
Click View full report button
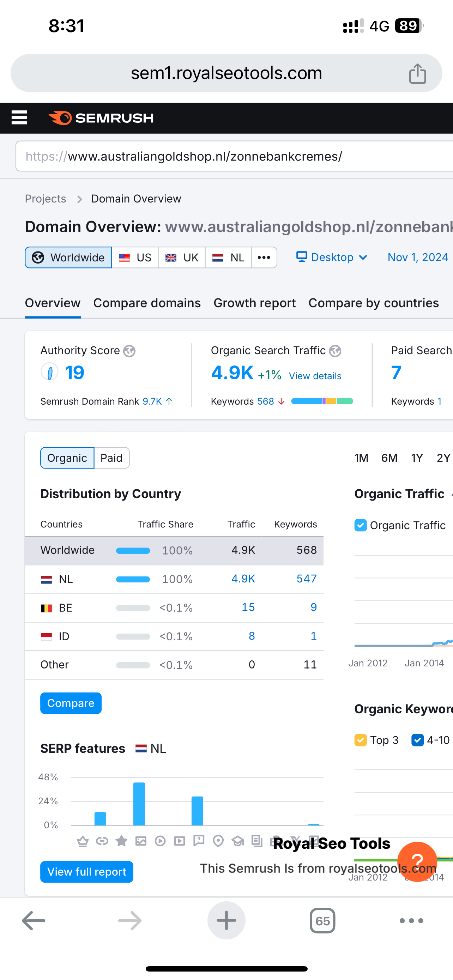pyautogui.click(x=87, y=872)
